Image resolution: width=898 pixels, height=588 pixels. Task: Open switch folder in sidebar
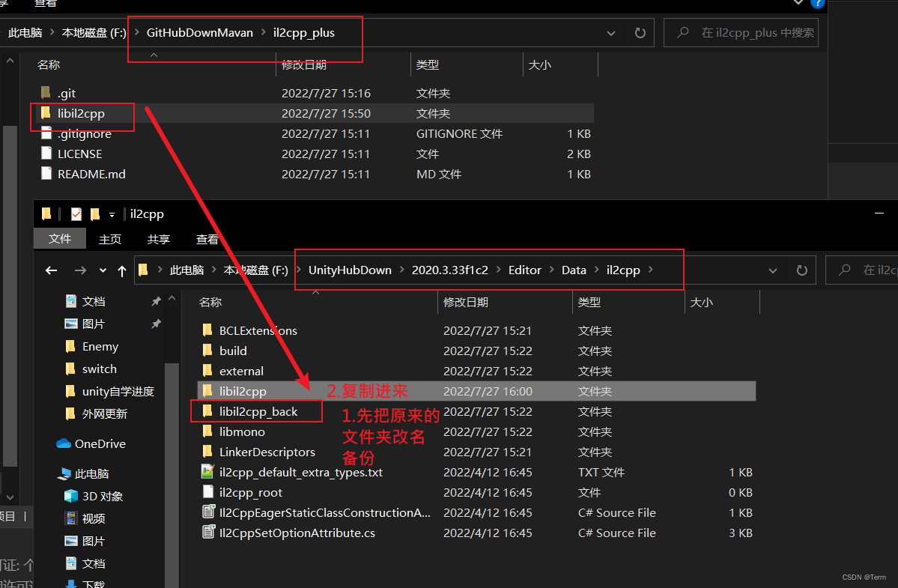99,369
